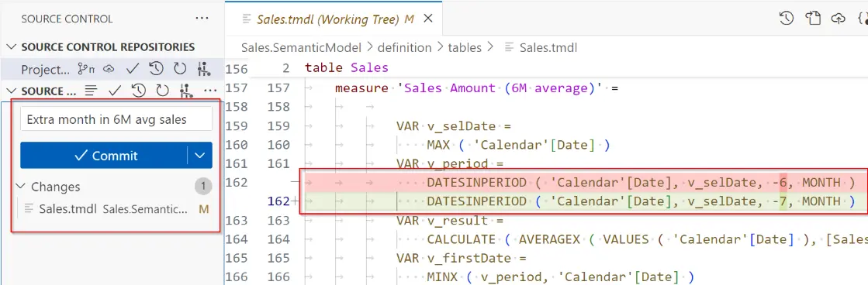Click history clock in Source section header
868x285 pixels.
tap(138, 91)
